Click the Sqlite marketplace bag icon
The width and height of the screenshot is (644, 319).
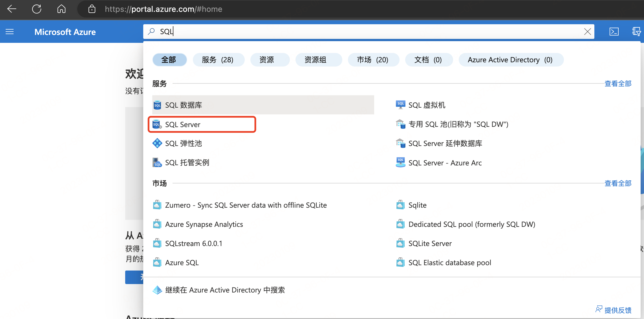click(400, 205)
